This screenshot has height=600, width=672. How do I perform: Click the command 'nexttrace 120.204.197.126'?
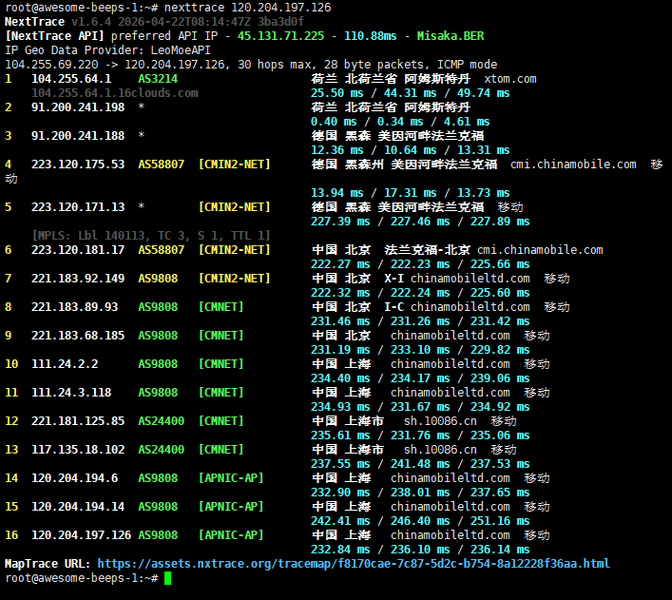coord(247,7)
